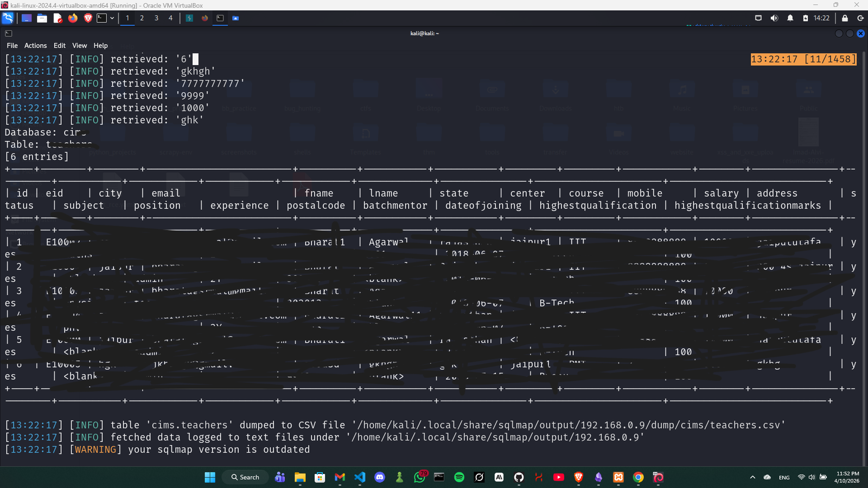Open the Windows Start menu
Image resolution: width=868 pixels, height=488 pixels.
(x=210, y=477)
